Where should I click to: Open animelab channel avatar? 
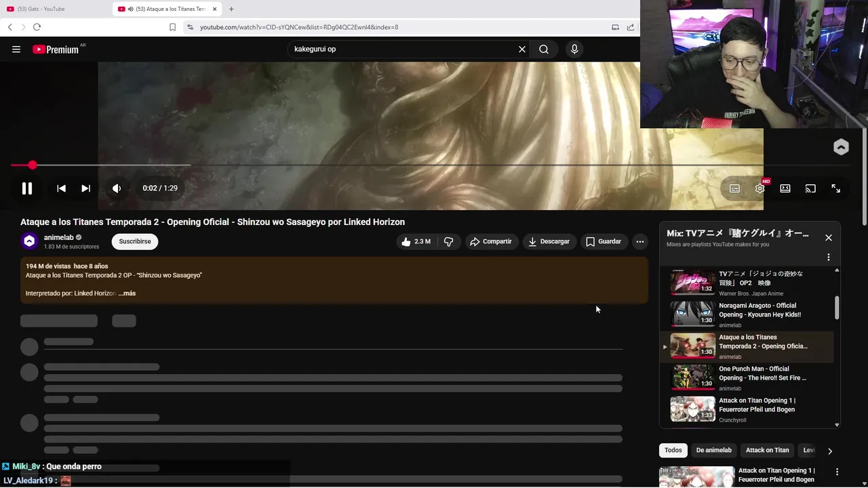29,241
